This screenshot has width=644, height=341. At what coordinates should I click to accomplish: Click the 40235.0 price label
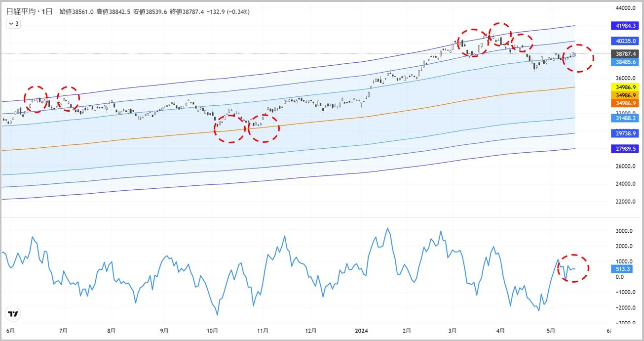pyautogui.click(x=625, y=41)
